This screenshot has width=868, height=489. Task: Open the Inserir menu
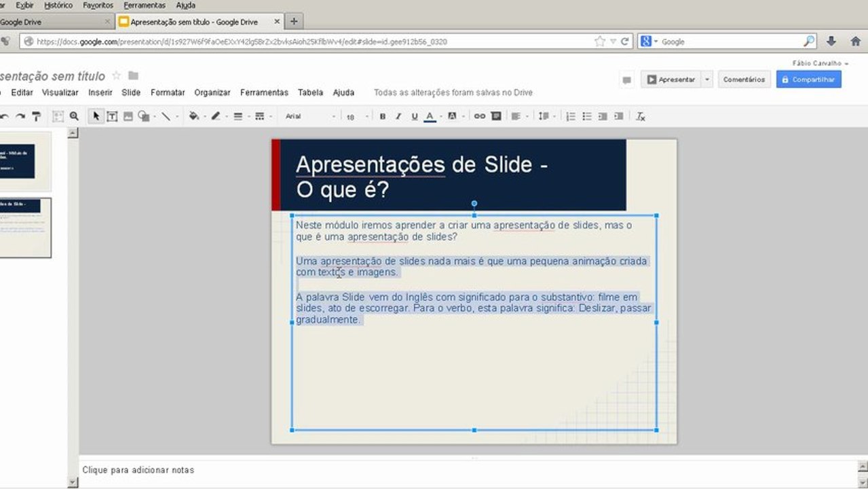[x=100, y=92]
